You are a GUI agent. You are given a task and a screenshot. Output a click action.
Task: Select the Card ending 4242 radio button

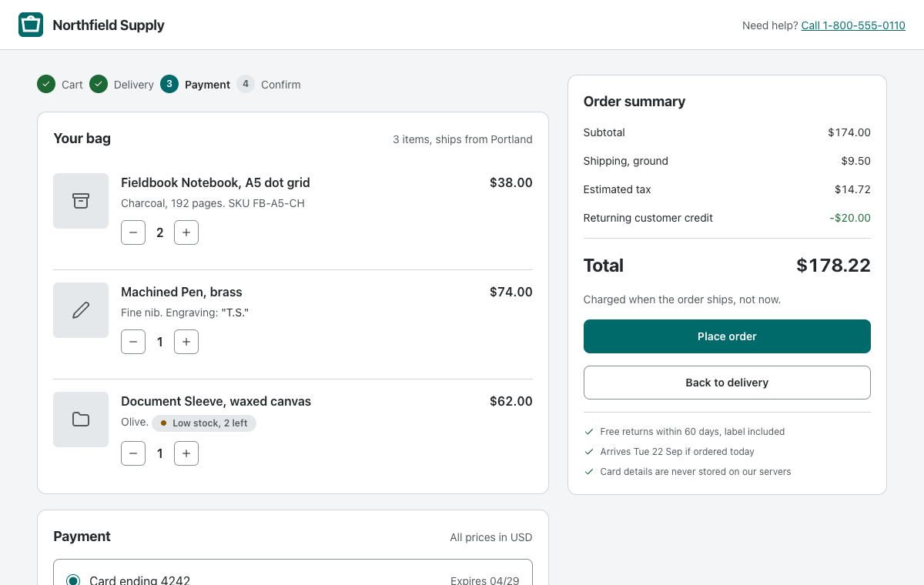coord(73,580)
